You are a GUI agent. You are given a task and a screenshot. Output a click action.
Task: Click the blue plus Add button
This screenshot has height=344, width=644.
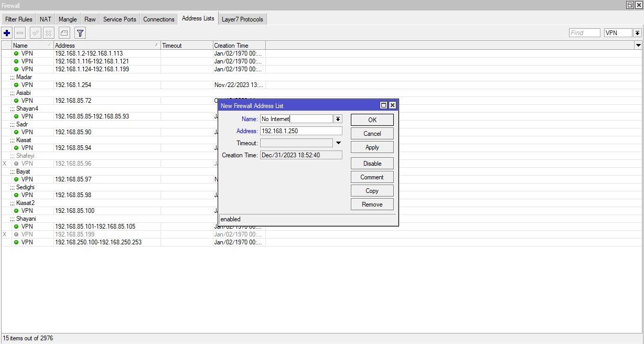[x=7, y=33]
